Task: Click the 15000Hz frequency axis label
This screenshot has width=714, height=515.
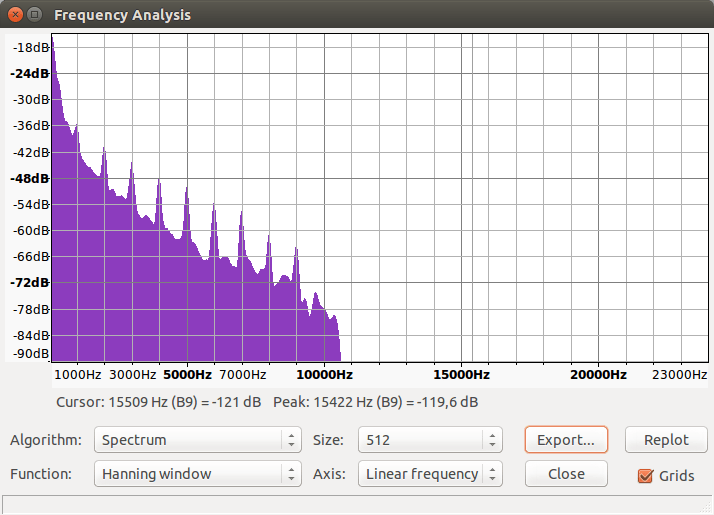Action: tap(461, 375)
